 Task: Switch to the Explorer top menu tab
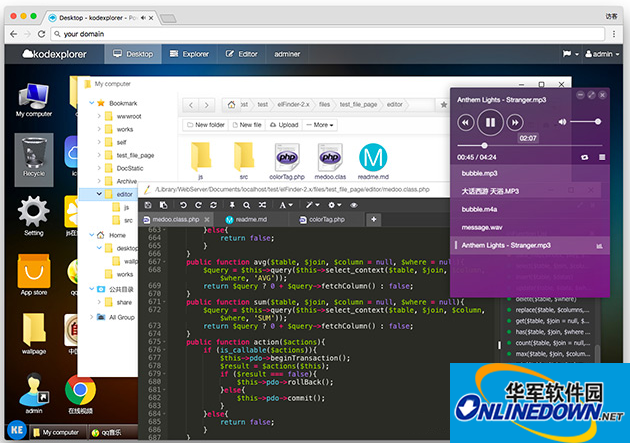coord(190,54)
